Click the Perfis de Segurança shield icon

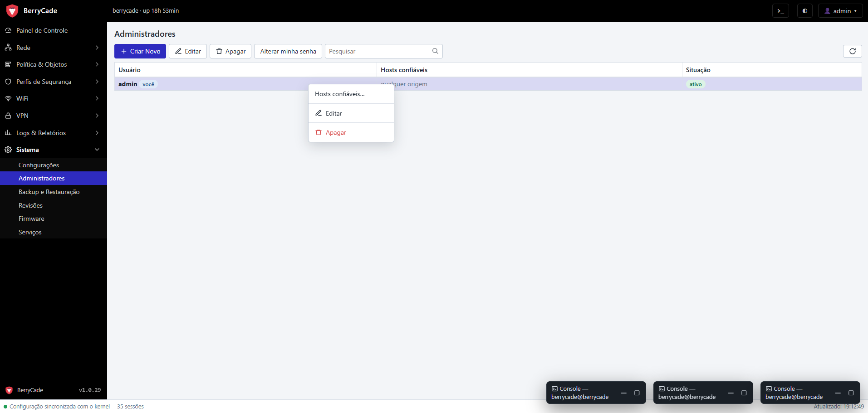(8, 82)
